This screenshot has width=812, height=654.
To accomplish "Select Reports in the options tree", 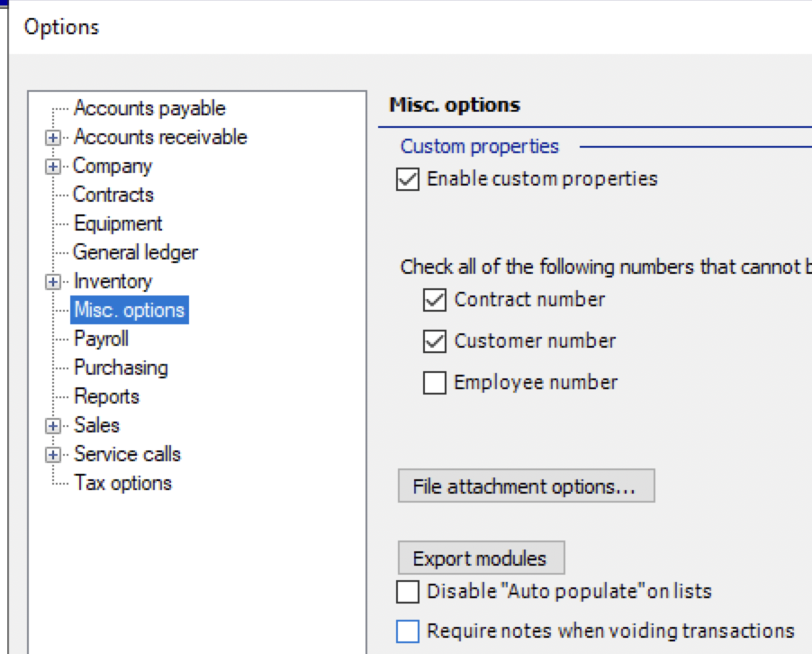I will pyautogui.click(x=107, y=396).
